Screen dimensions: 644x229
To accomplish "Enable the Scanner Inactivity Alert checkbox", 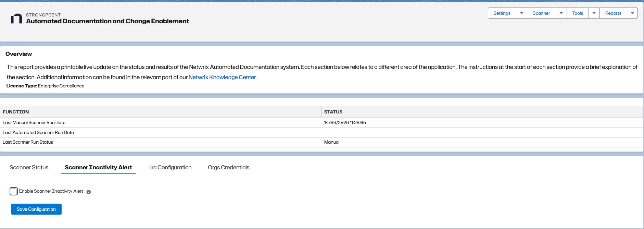I will 14,191.
